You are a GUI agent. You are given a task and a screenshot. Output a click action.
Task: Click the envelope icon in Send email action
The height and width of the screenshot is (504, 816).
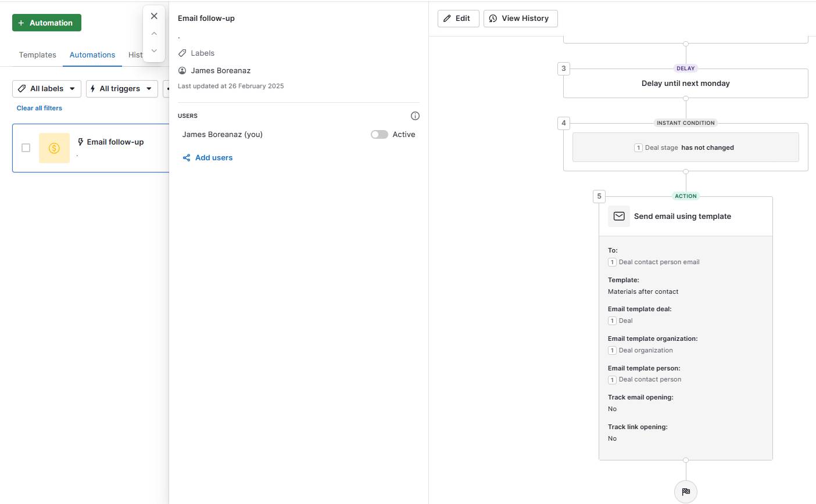619,217
